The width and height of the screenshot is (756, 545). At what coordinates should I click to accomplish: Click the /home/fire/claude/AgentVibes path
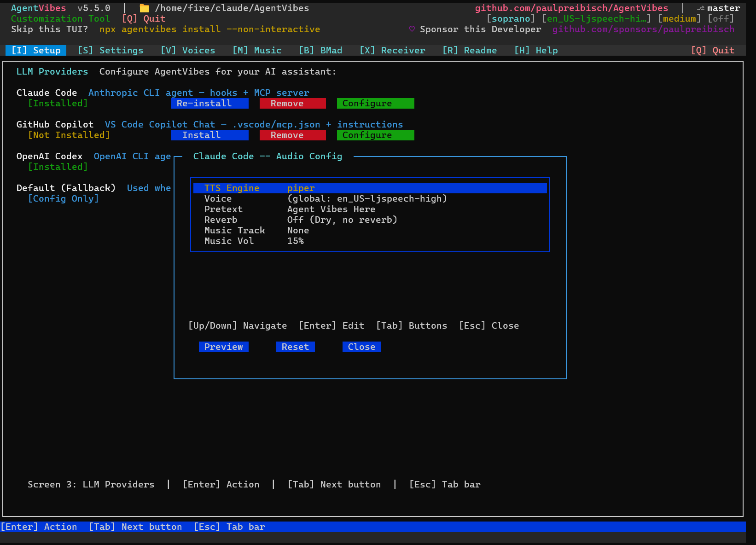(x=232, y=8)
